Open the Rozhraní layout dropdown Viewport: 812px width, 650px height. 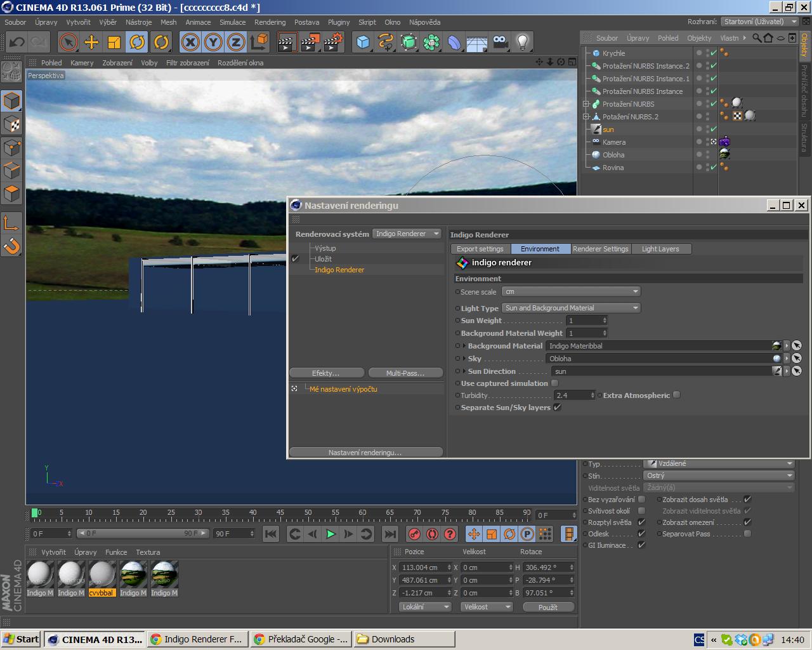click(x=760, y=22)
